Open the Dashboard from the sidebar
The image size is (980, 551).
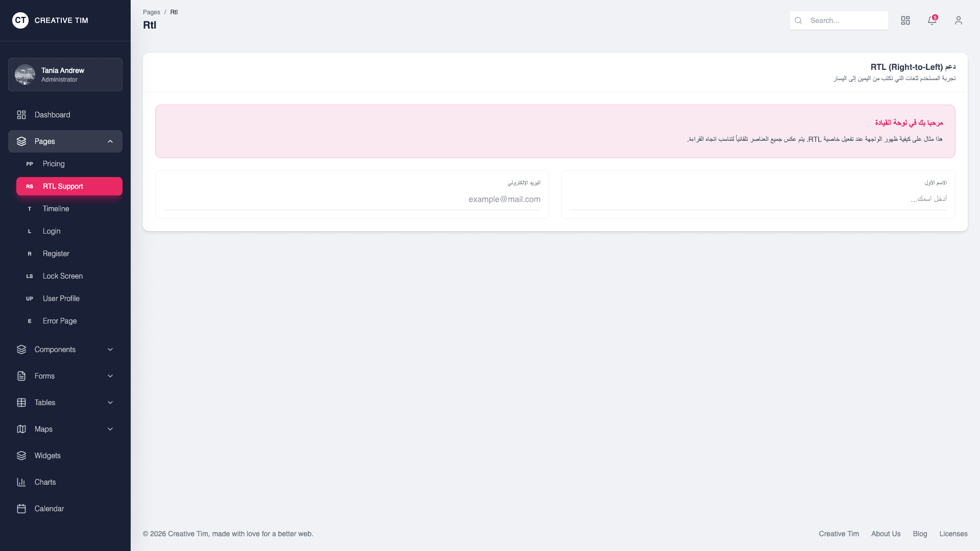pos(52,115)
